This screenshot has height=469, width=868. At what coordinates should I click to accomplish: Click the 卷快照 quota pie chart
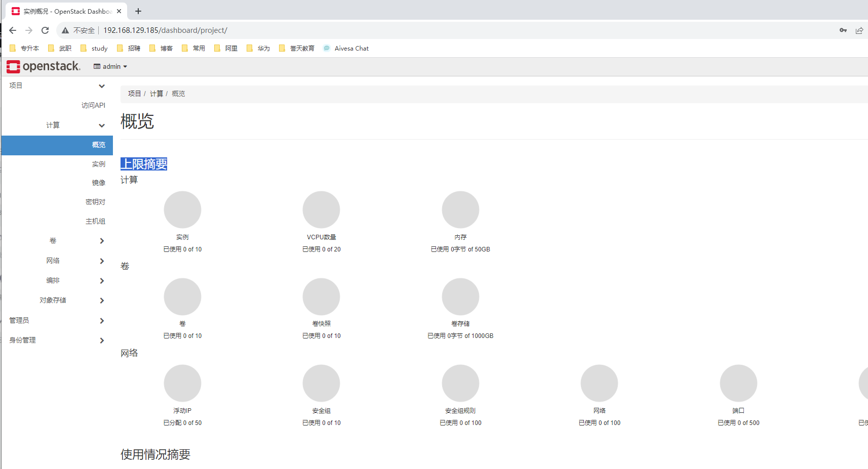(x=321, y=296)
